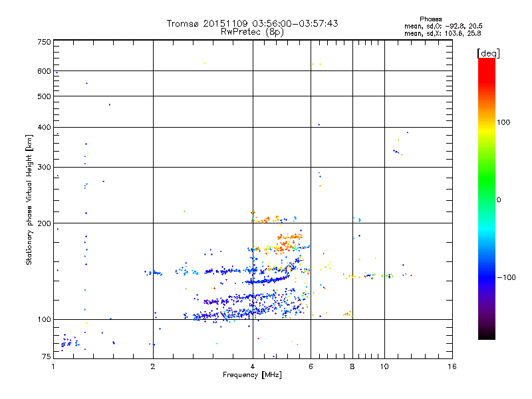Click x-axis tick label '1'
Screen dimensions: 532x399
click(x=53, y=366)
